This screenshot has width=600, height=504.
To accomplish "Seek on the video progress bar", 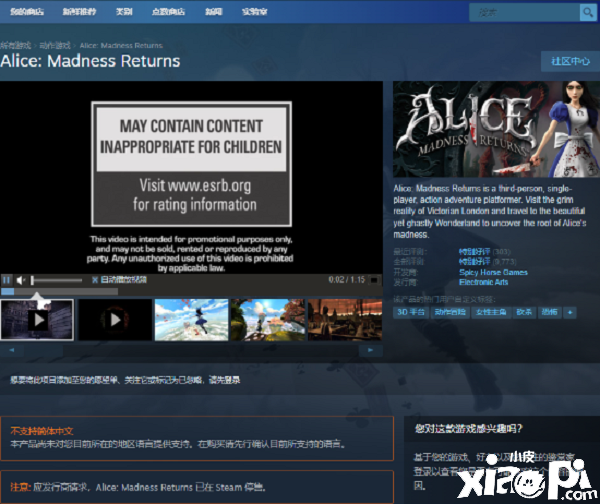I will click(x=59, y=292).
